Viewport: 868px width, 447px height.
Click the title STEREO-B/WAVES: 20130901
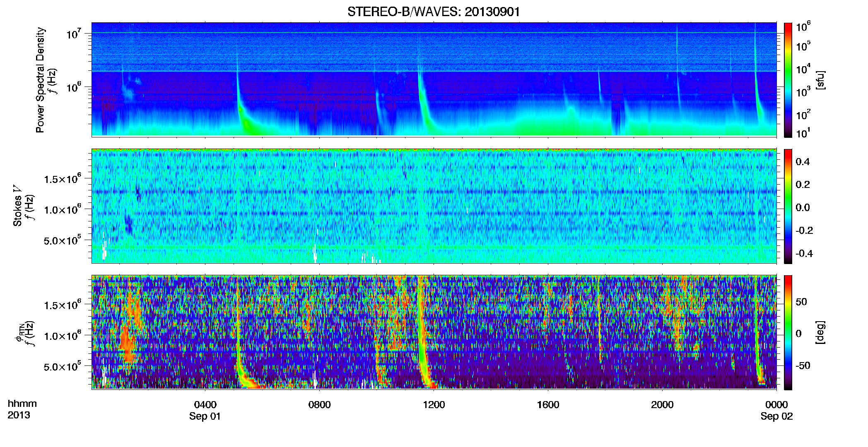(434, 12)
